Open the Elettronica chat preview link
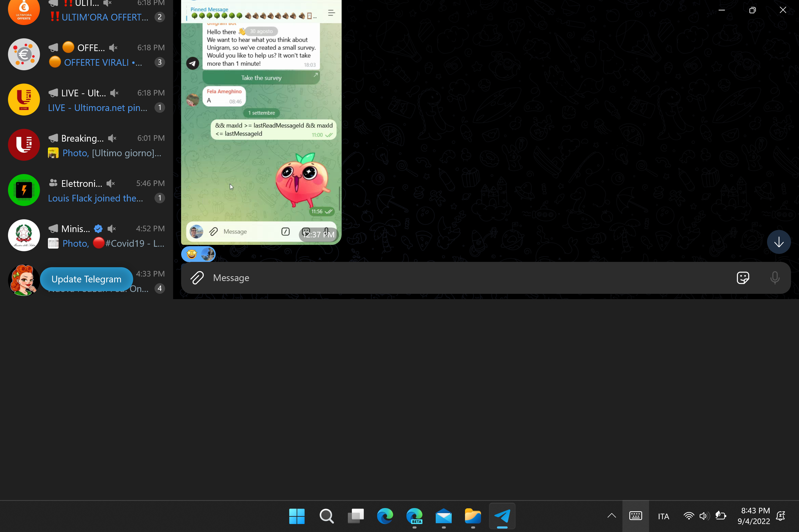 [95, 198]
